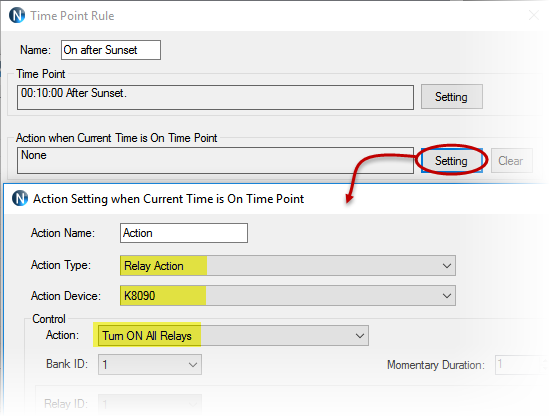Click the action box showing None

pyautogui.click(x=215, y=160)
